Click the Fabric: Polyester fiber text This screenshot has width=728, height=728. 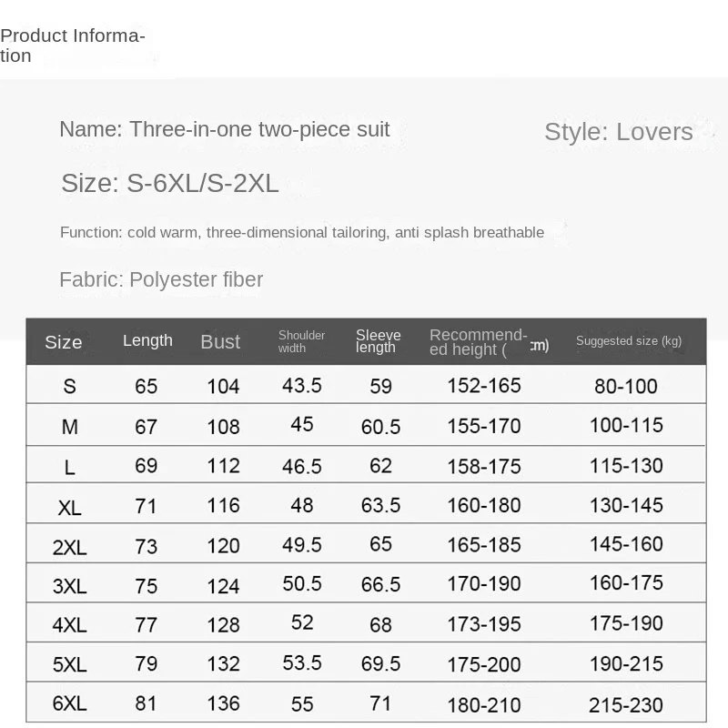pos(161,279)
